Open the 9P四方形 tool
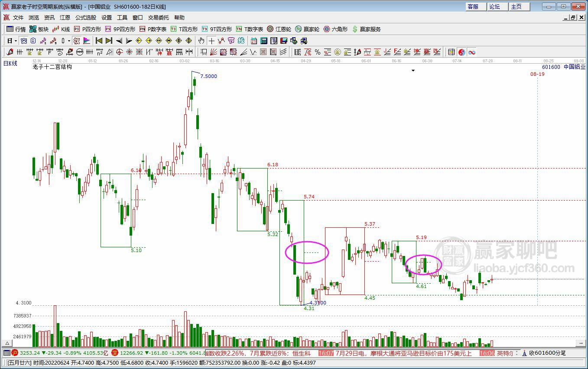Screen dimensions: 588x369 coord(120,29)
